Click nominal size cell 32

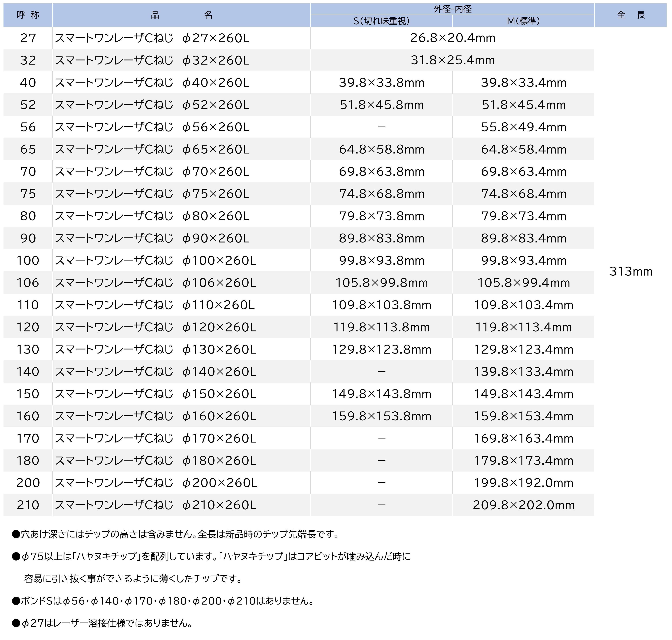pos(28,60)
